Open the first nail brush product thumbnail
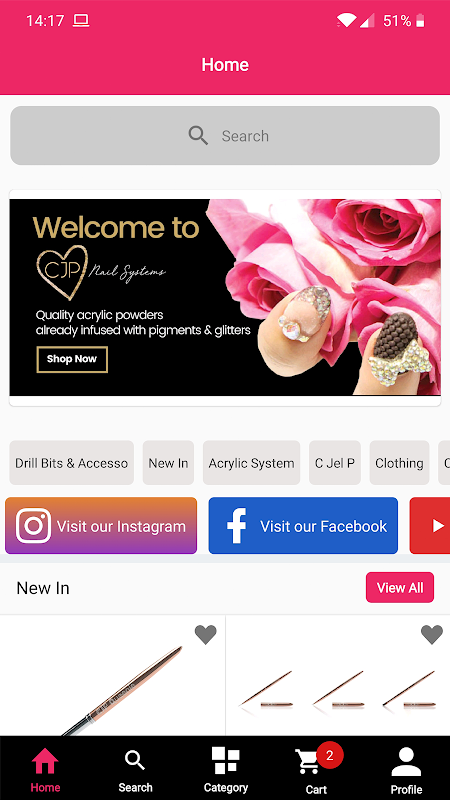450x800 pixels. click(x=112, y=676)
